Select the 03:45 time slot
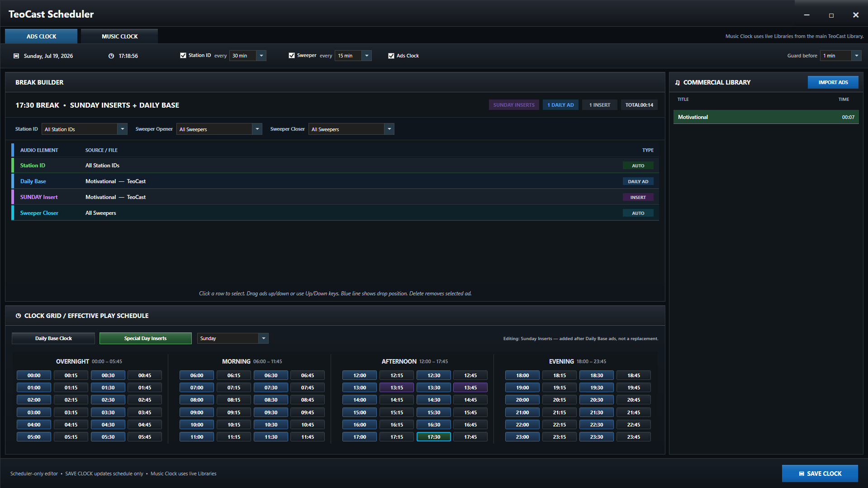 (x=144, y=412)
